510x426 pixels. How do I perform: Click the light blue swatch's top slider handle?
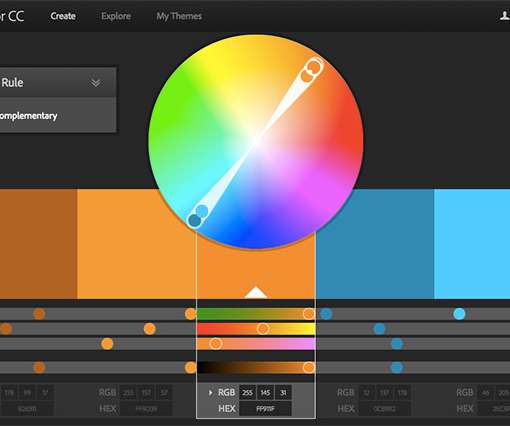pos(459,314)
